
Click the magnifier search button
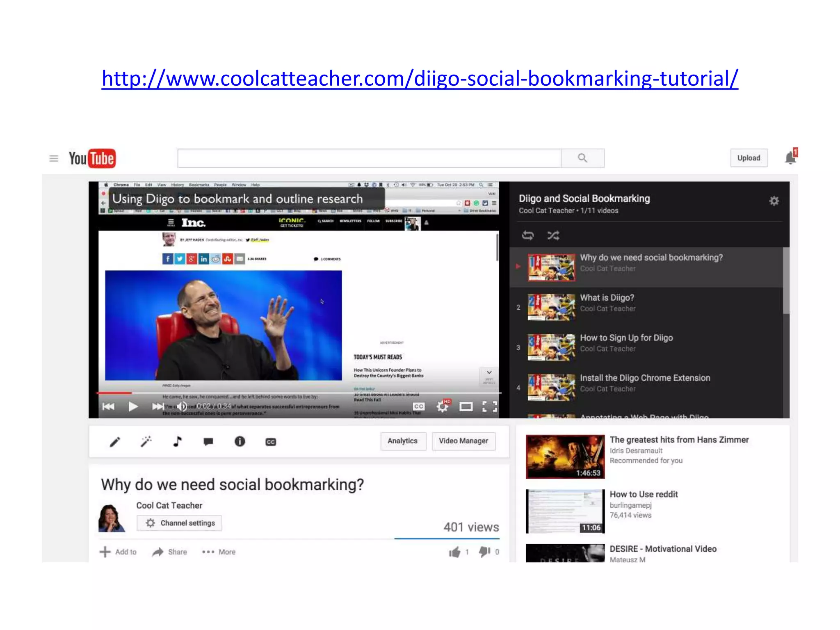coord(582,158)
